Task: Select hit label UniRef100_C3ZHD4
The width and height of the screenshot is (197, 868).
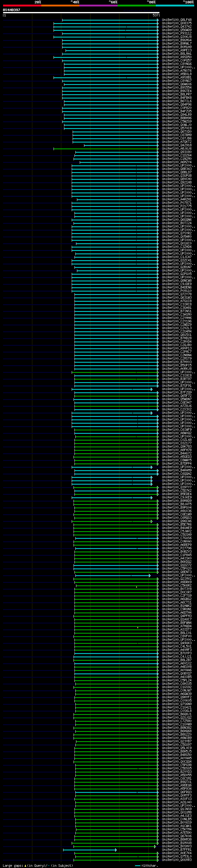Action: click(x=176, y=247)
